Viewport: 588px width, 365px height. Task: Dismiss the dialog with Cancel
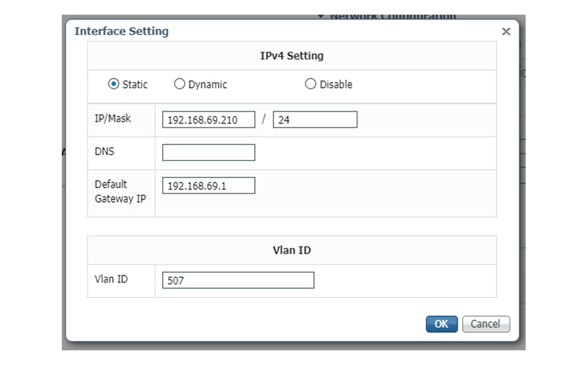(x=486, y=324)
